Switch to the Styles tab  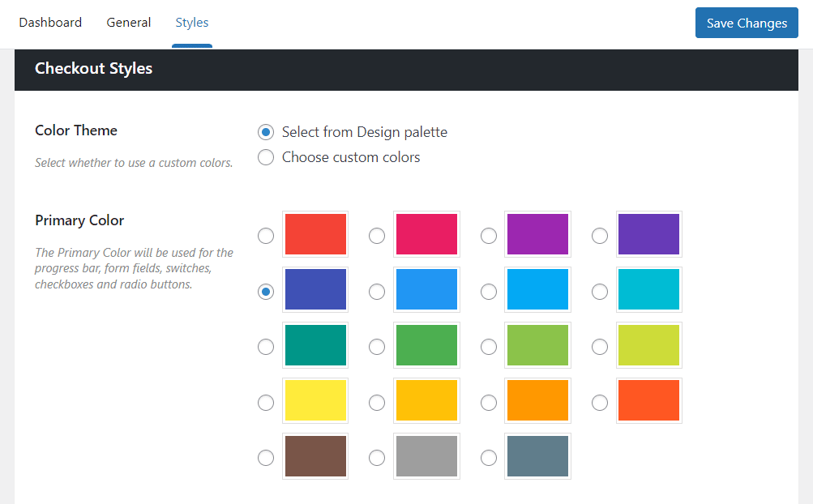tap(191, 22)
